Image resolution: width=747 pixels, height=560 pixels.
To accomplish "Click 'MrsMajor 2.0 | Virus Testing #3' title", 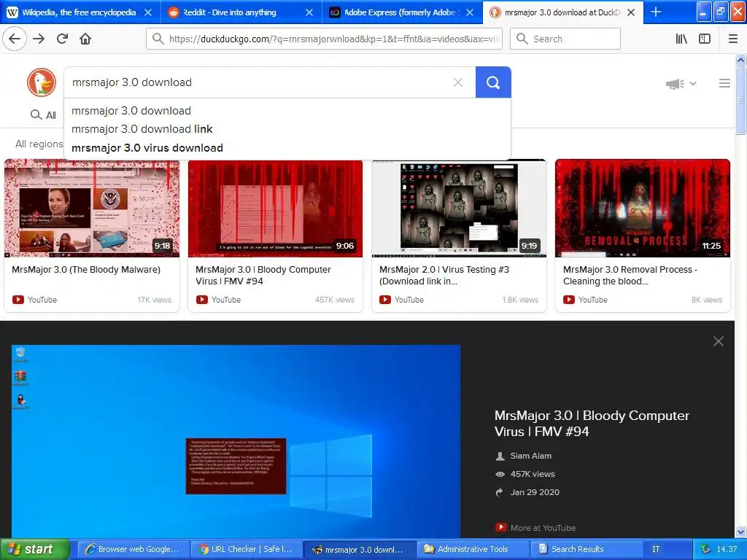I will [x=444, y=275].
